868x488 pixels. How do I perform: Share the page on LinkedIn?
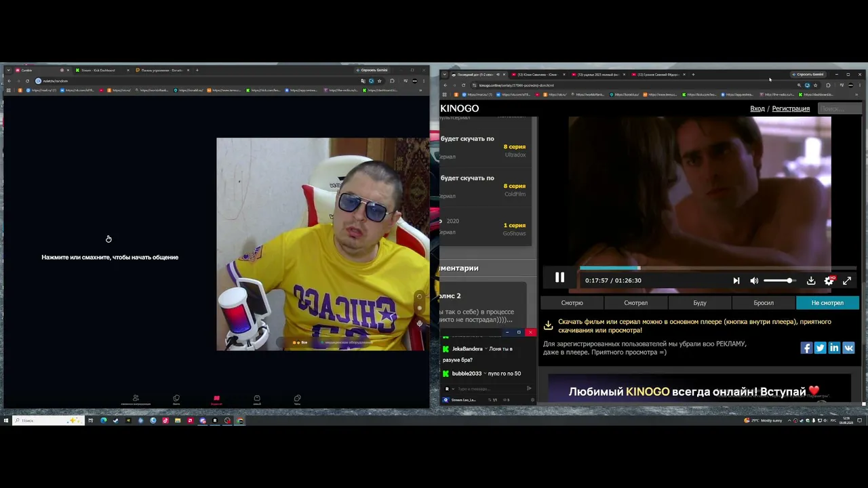click(834, 348)
